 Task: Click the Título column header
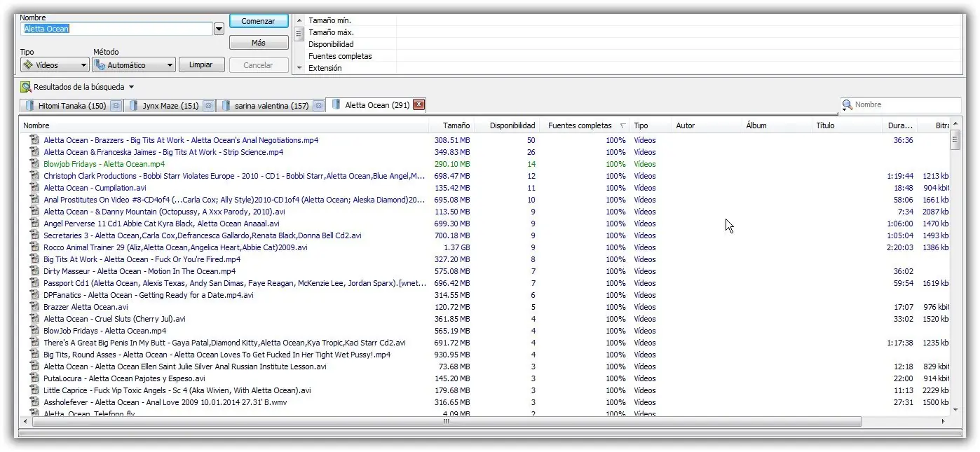click(847, 125)
